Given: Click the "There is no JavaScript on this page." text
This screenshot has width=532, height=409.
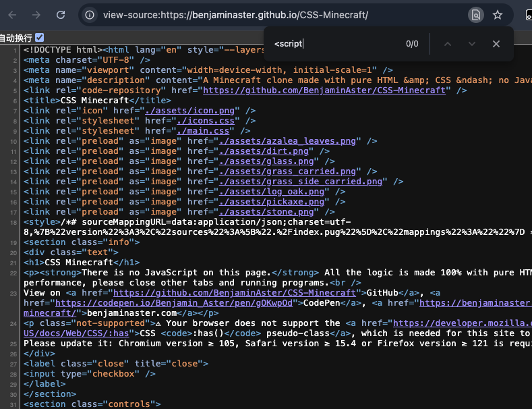Looking at the screenshot, I should tap(176, 273).
